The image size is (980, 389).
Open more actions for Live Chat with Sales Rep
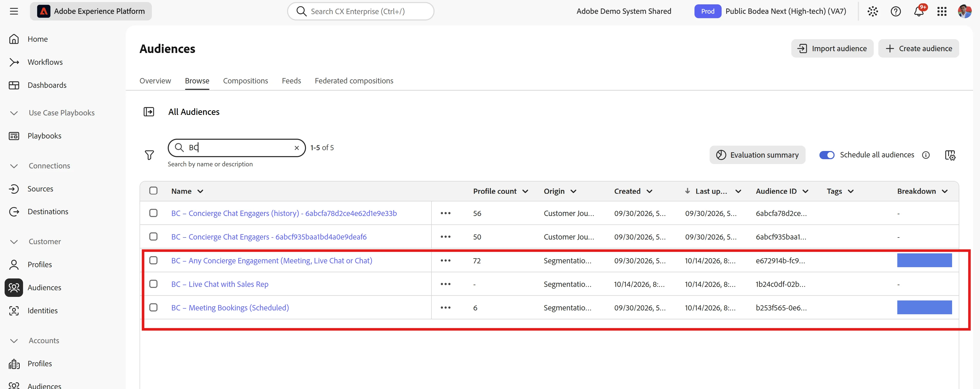coord(446,284)
